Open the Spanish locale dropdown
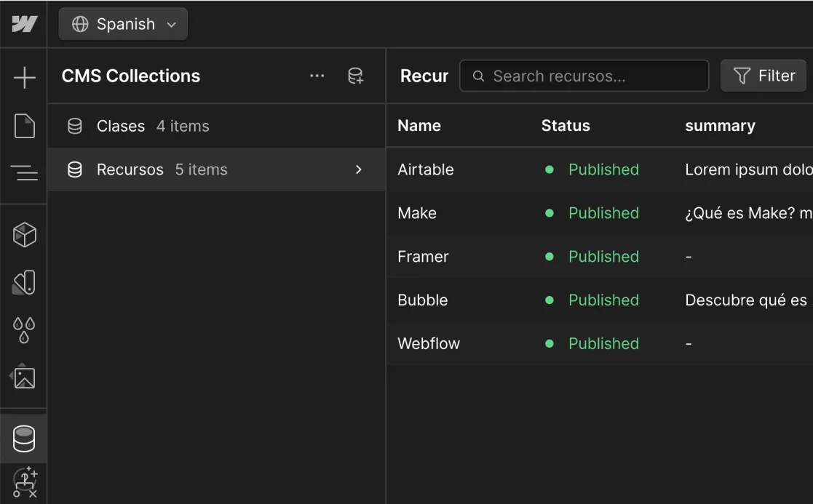 click(123, 24)
